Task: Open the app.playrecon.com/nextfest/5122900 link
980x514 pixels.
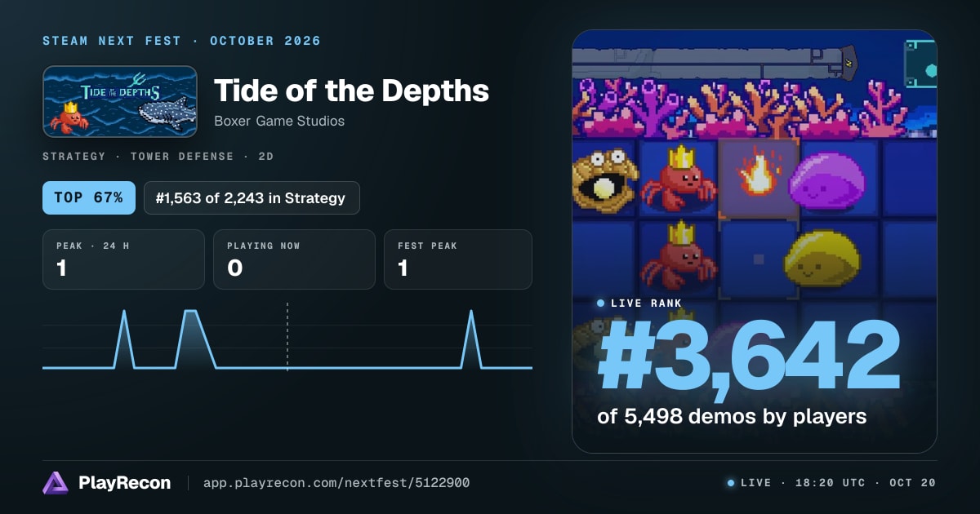Action: pyautogui.click(x=336, y=483)
